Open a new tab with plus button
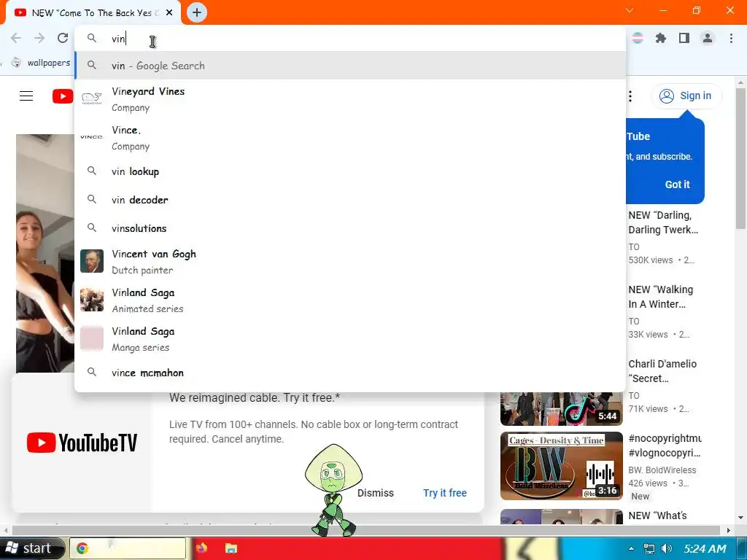Image resolution: width=747 pixels, height=560 pixels. (197, 12)
